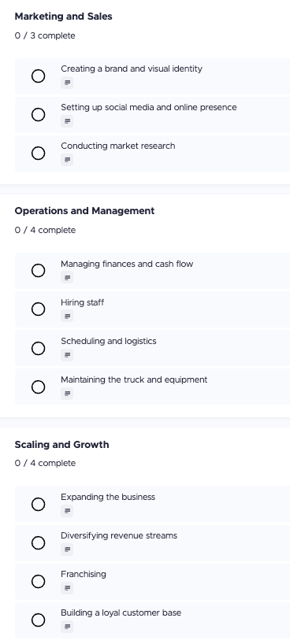
Task: Open note icon under Managing finances and cash flow
Action: coord(67,278)
